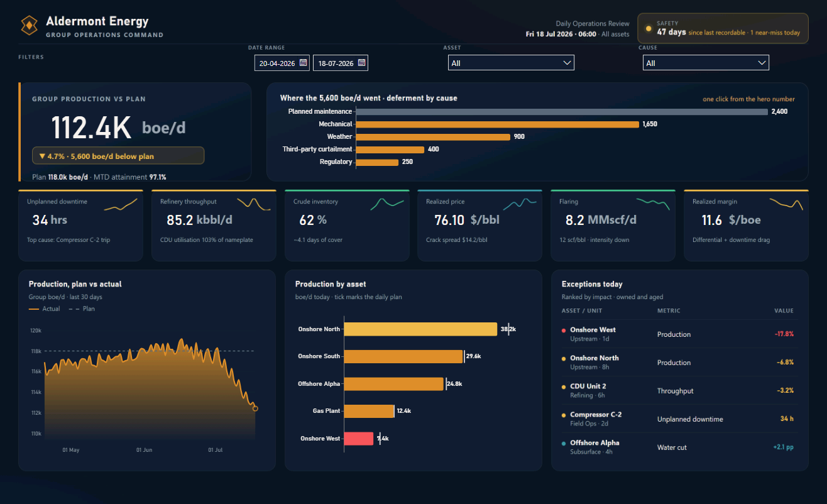This screenshot has width=827, height=504.
Task: Click the Onshore North production bar
Action: [420, 329]
